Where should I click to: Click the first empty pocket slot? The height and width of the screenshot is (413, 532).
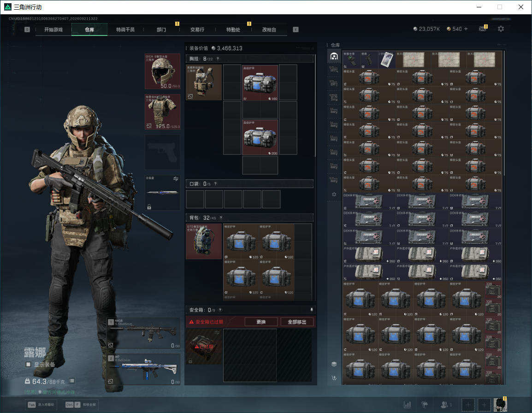(x=195, y=199)
